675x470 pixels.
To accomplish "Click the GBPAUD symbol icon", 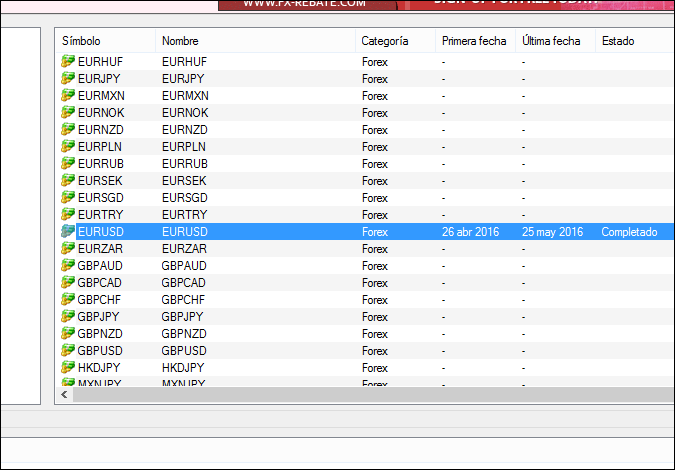I will pos(68,266).
